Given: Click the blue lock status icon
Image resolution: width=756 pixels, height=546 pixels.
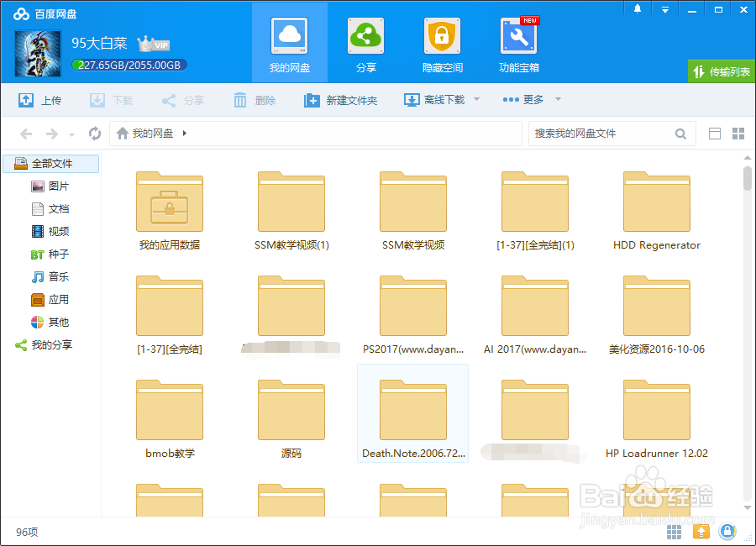Looking at the screenshot, I should click(727, 532).
